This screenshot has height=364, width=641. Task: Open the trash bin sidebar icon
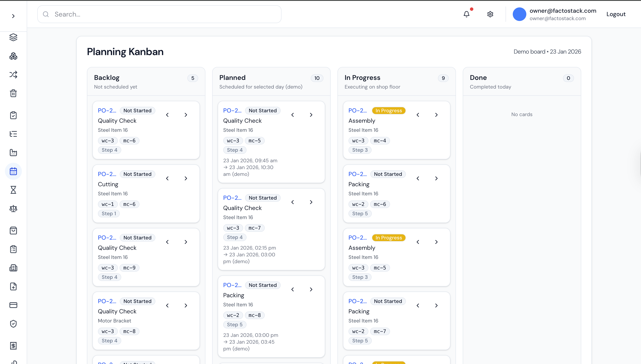(x=13, y=93)
